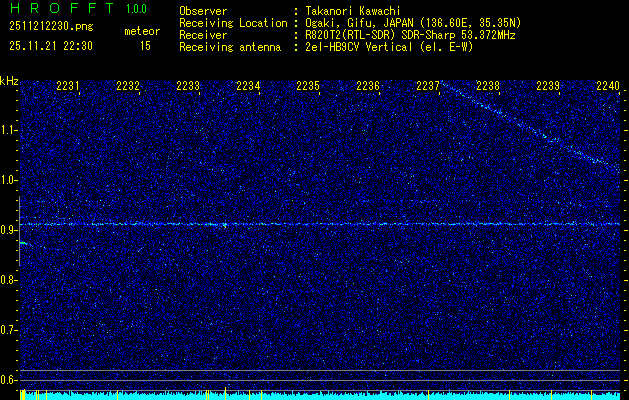Click the Observer field label

click(203, 11)
